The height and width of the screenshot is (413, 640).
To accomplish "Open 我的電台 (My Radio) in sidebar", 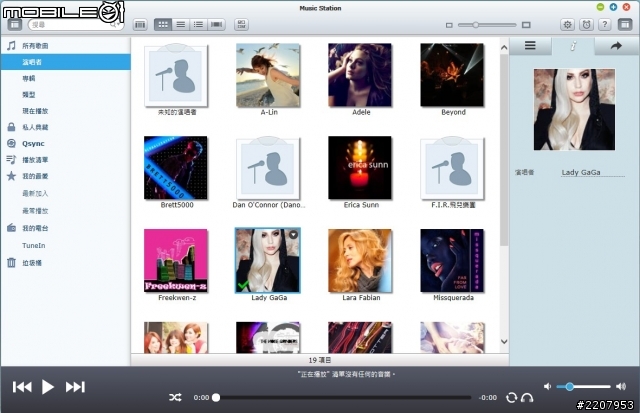I will coord(65,228).
